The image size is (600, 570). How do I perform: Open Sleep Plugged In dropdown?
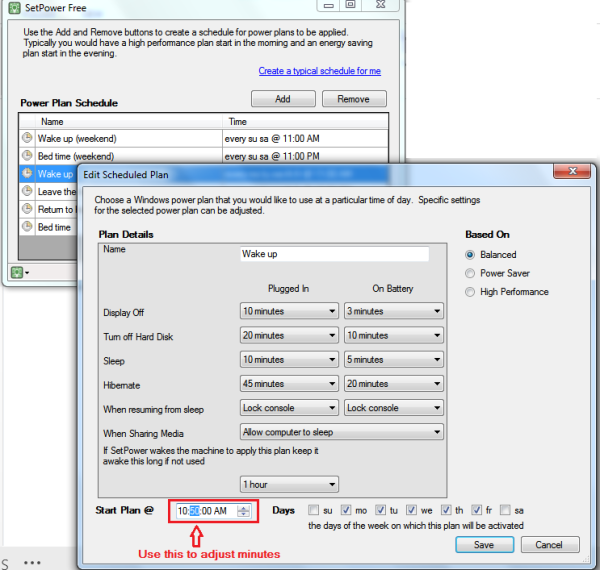tap(289, 360)
